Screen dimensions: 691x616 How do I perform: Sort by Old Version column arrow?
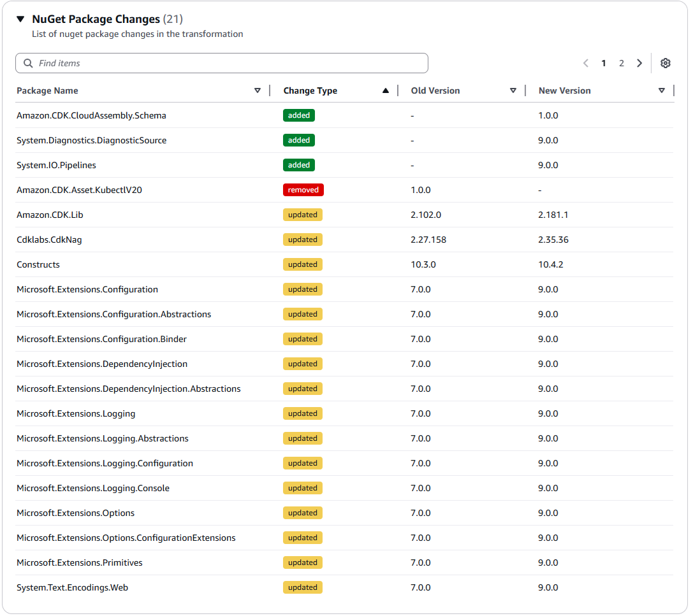(513, 90)
